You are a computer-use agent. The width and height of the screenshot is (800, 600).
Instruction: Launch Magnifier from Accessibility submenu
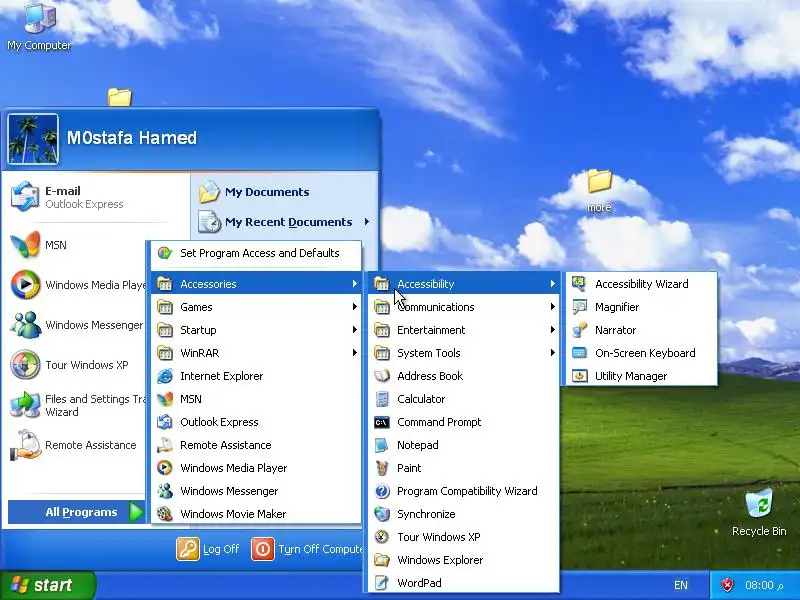[641, 307]
